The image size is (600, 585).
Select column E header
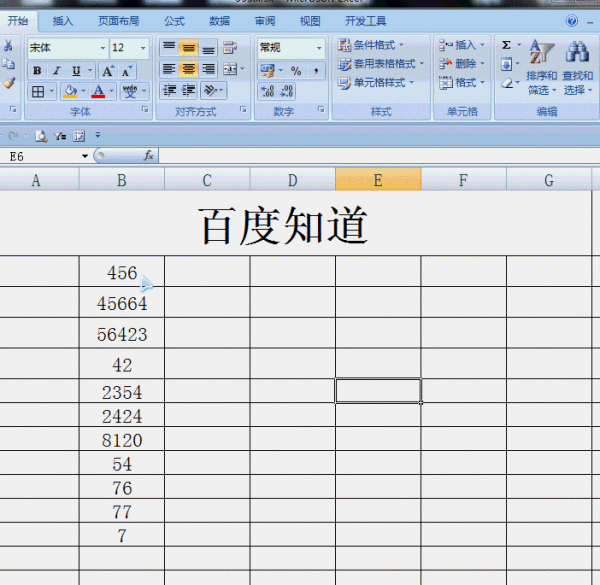tap(378, 179)
